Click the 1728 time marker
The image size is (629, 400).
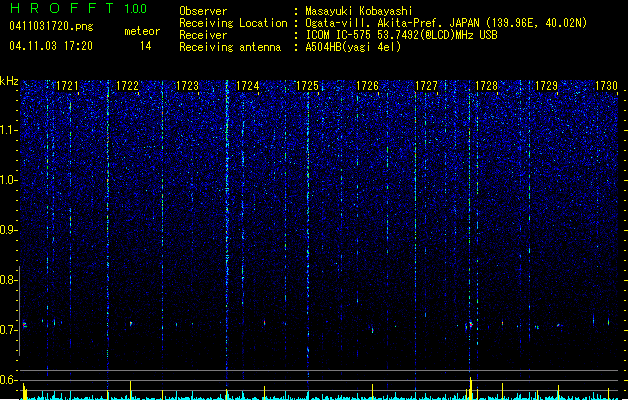click(x=487, y=86)
